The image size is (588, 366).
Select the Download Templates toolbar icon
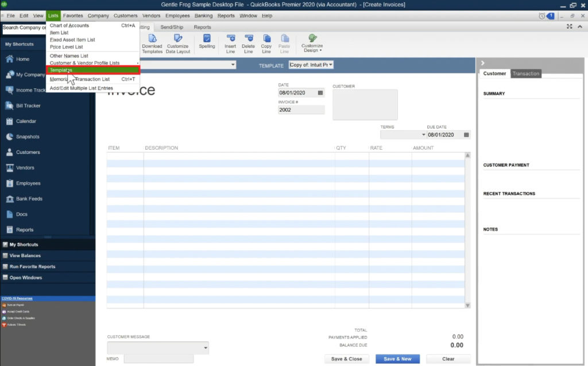pyautogui.click(x=152, y=42)
